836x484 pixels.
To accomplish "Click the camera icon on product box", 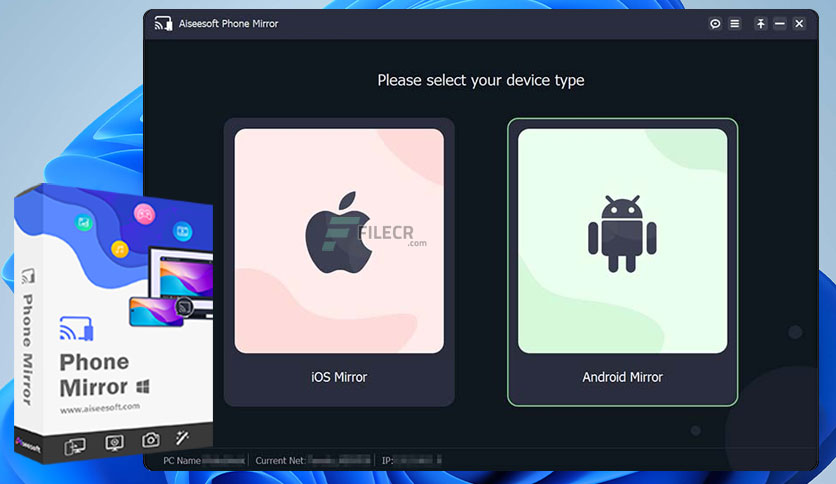I will (150, 439).
